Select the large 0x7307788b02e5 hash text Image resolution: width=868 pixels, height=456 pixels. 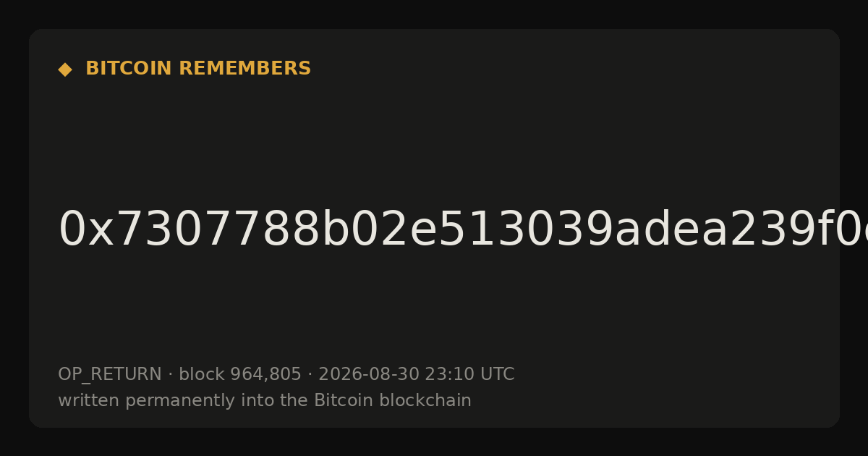pyautogui.click(x=463, y=230)
